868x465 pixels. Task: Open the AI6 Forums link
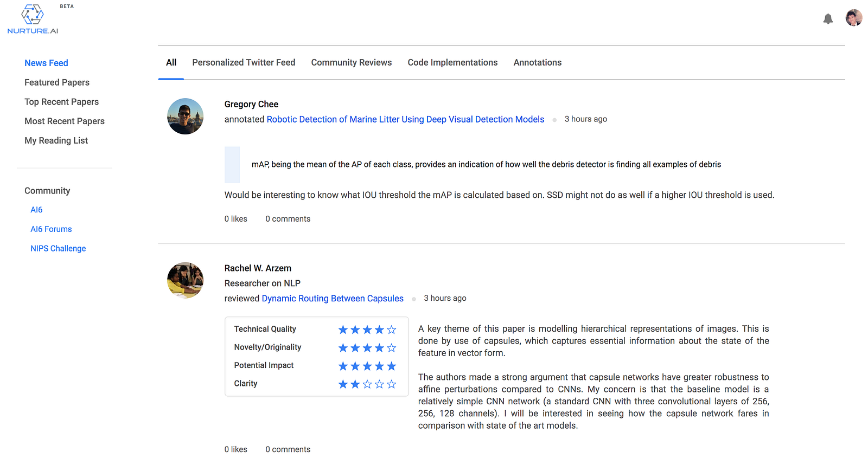coord(51,229)
